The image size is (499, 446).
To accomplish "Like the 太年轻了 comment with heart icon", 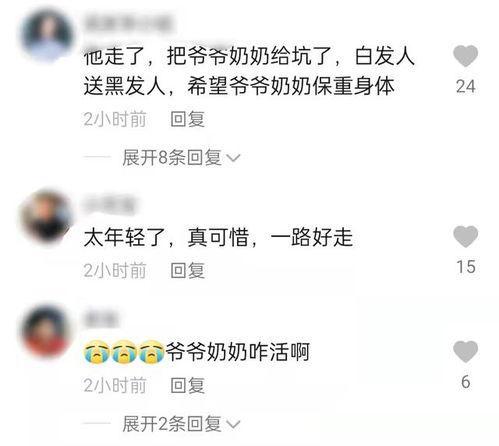I will click(465, 236).
